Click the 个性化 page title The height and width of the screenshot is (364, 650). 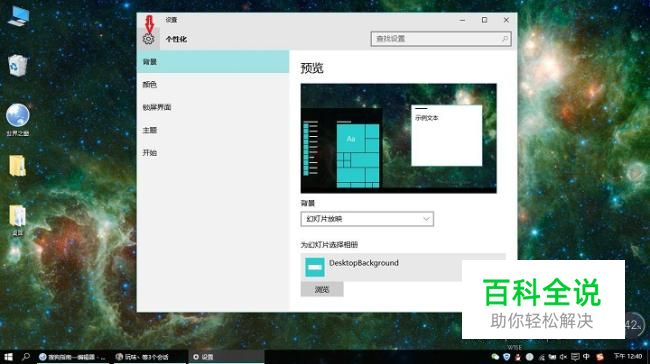click(x=176, y=39)
